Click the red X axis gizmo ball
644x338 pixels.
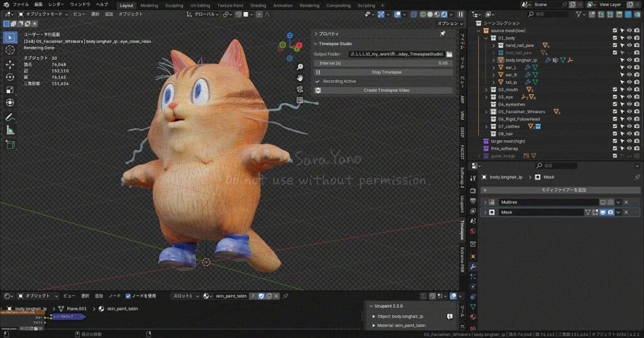pyautogui.click(x=299, y=45)
